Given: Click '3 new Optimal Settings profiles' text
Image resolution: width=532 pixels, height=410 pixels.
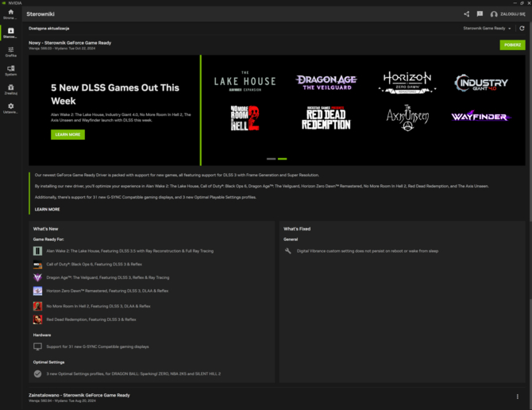Looking at the screenshot, I should pos(133,373).
